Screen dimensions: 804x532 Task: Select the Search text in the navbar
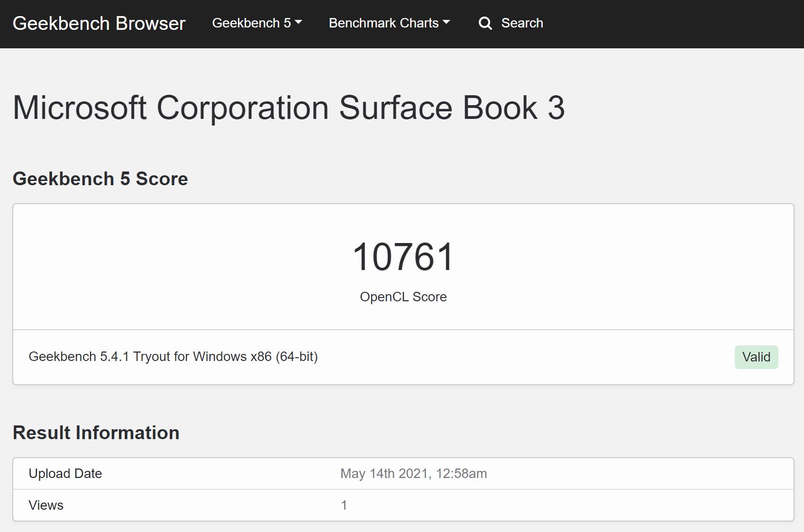tap(522, 23)
